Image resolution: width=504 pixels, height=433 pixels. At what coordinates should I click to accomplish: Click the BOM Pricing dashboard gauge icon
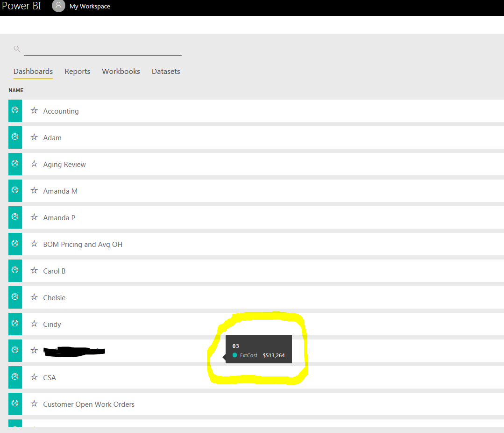click(15, 244)
